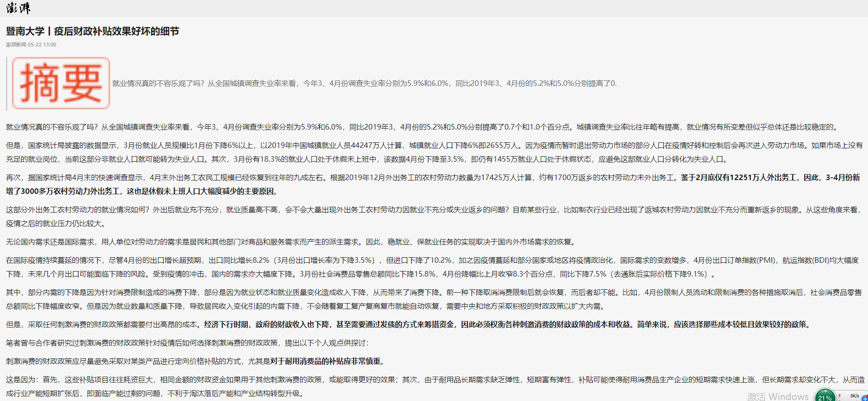The image size is (868, 401).
Task: Click the line starting 笔者曾与合作者研究过
Action: (187, 343)
